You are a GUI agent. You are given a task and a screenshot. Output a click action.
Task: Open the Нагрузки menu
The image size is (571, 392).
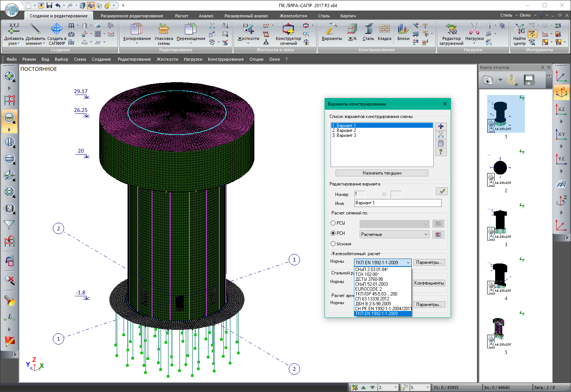[193, 59]
